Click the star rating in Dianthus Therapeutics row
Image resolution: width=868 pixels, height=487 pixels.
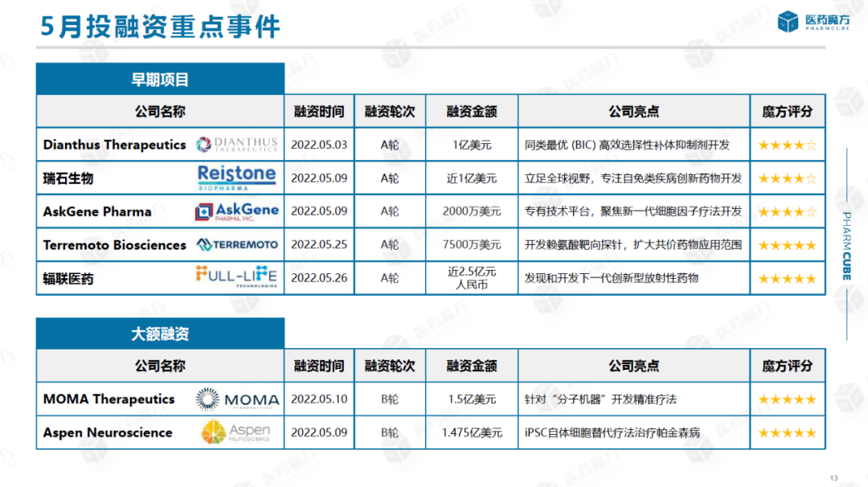787,145
